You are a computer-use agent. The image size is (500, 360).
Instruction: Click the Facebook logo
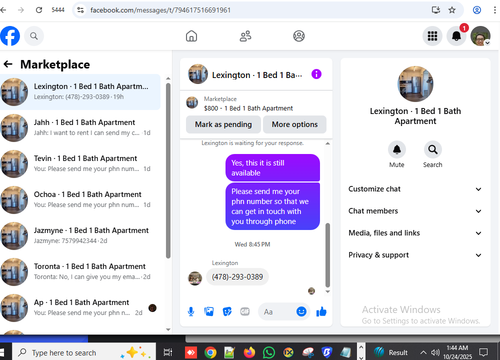click(x=10, y=36)
